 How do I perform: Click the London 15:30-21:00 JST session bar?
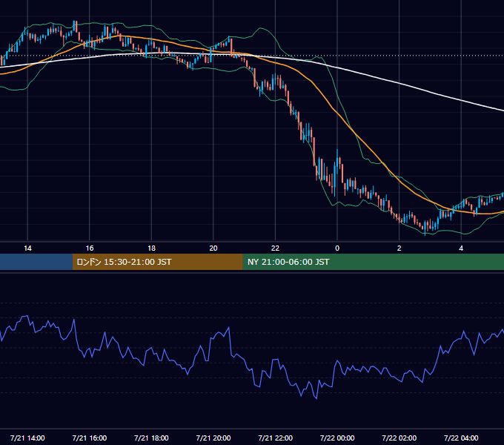[157, 262]
